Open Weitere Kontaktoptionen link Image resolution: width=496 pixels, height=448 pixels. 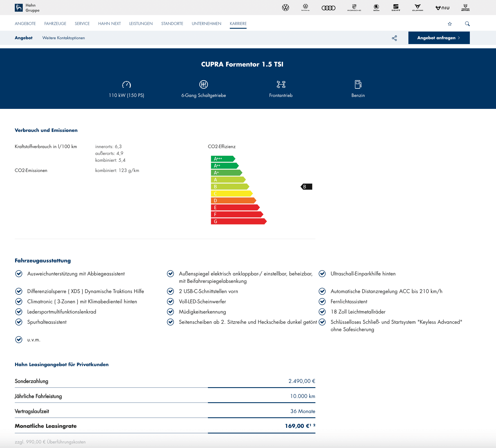click(64, 38)
